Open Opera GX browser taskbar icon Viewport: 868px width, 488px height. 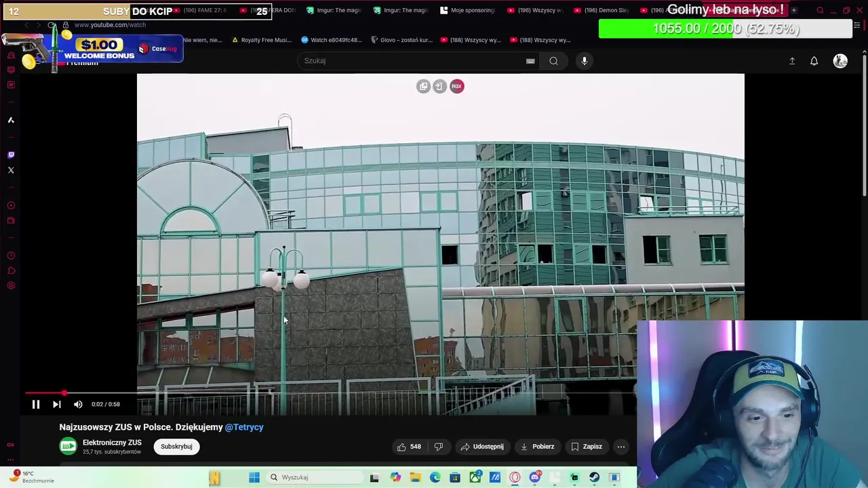tap(515, 477)
